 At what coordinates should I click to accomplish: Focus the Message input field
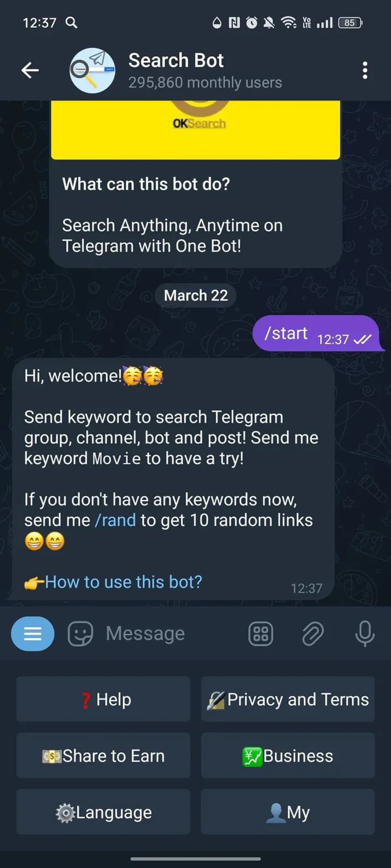point(170,634)
